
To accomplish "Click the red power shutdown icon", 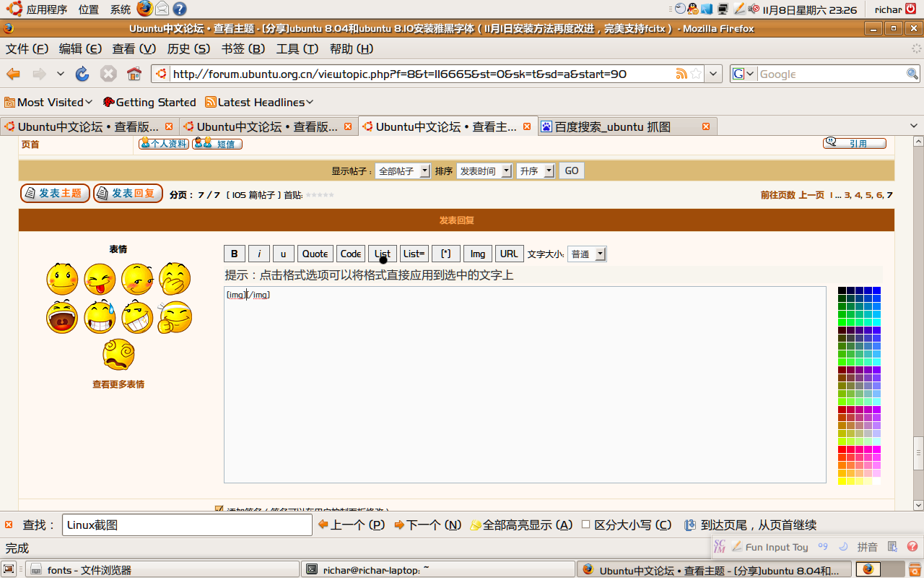I will (x=911, y=9).
